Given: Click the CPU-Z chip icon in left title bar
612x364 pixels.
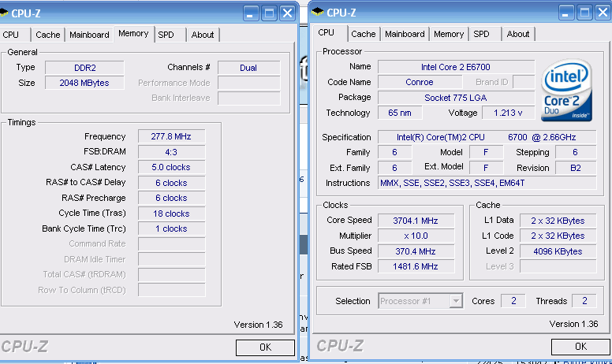Looking at the screenshot, I should point(4,13).
